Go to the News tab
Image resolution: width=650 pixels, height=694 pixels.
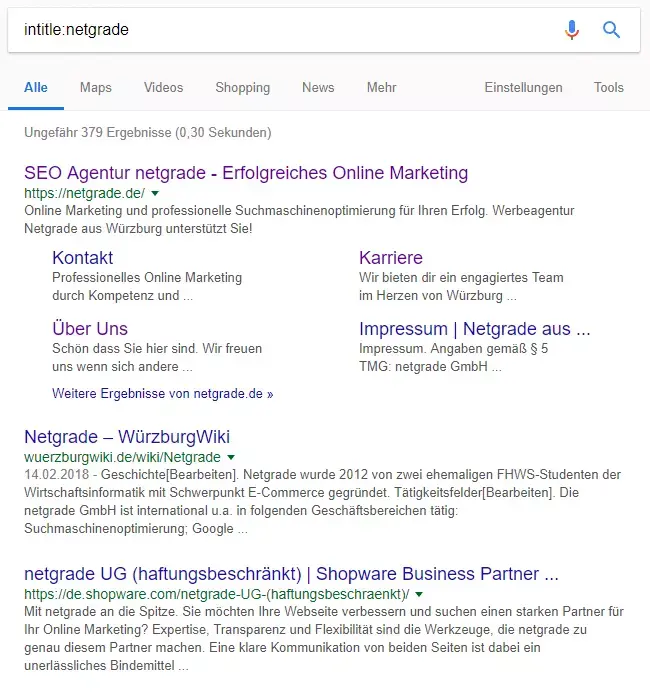pyautogui.click(x=318, y=88)
